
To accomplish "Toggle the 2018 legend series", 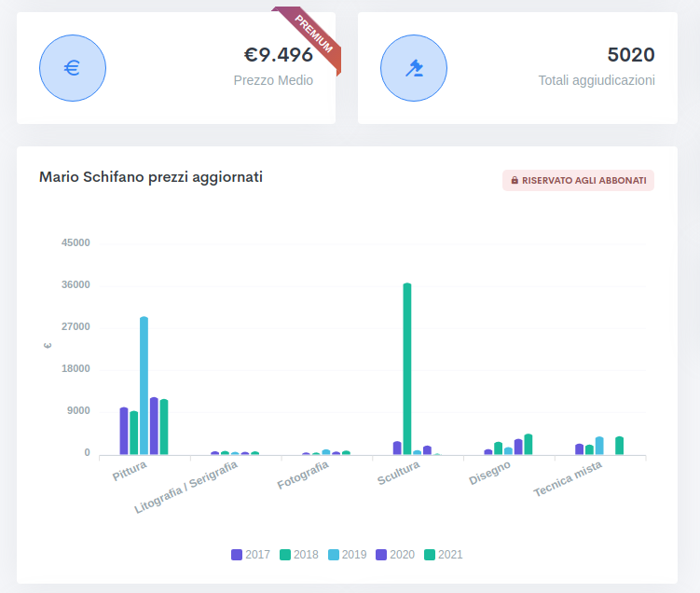I will click(x=298, y=555).
